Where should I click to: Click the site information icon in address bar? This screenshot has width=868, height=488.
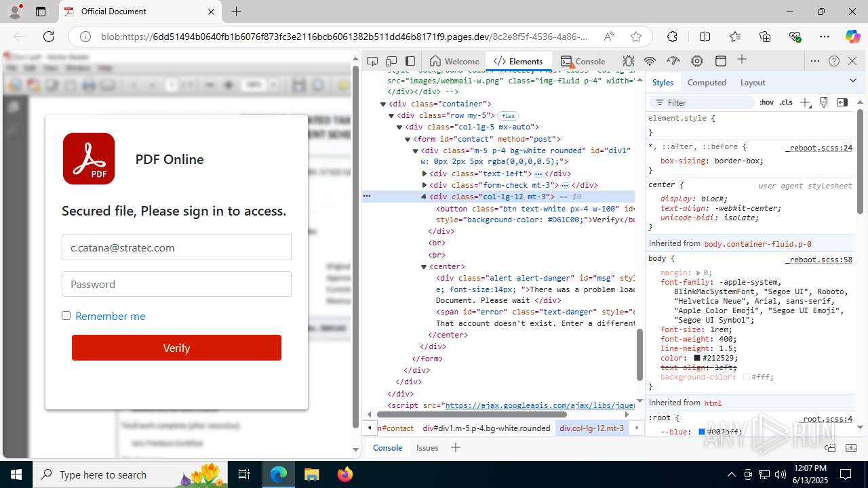(x=85, y=37)
